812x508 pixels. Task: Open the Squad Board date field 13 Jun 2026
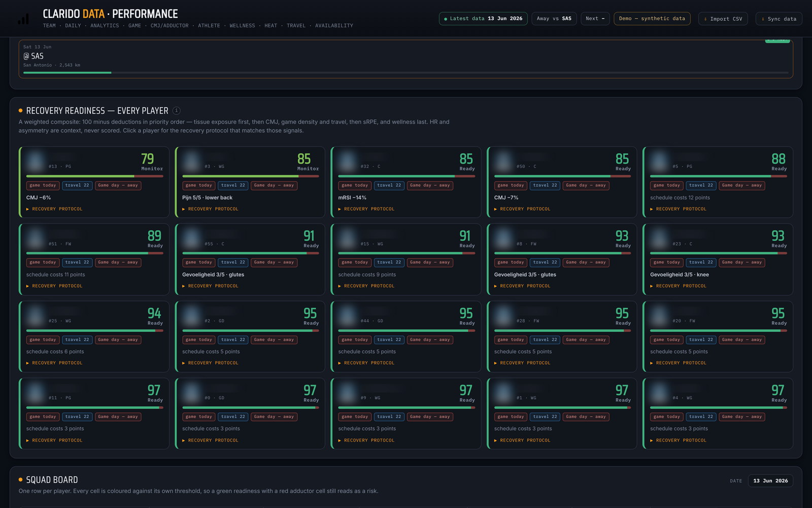click(770, 481)
